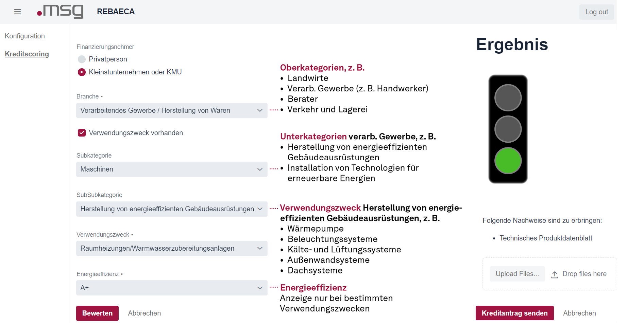The width and height of the screenshot is (644, 323).
Task: Click the middle traffic light lamp
Action: (x=508, y=129)
